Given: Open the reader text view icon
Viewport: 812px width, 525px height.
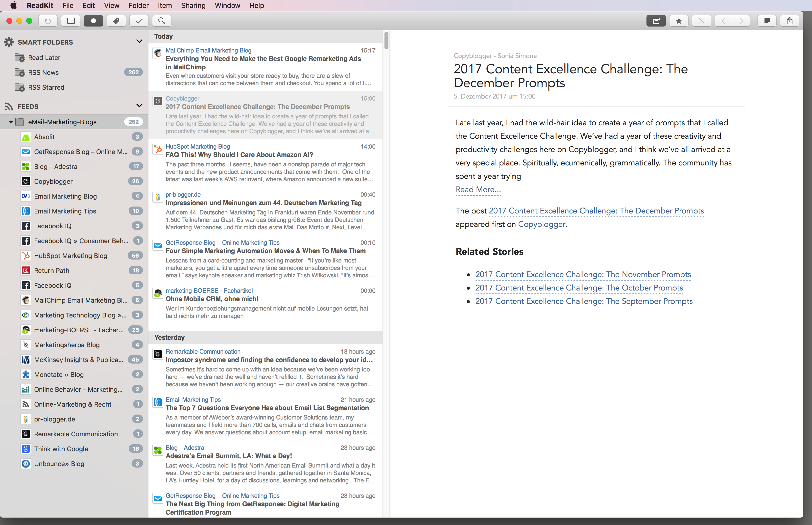Looking at the screenshot, I should 767,21.
